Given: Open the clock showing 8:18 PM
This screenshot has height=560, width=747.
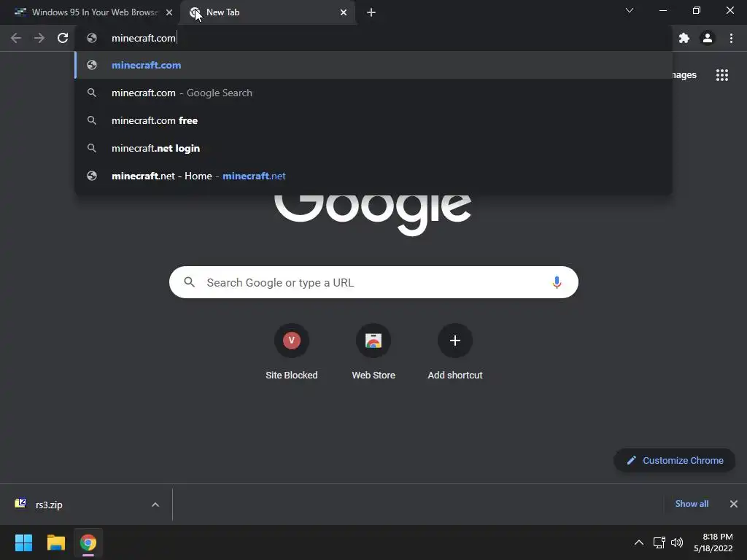Looking at the screenshot, I should (x=713, y=542).
